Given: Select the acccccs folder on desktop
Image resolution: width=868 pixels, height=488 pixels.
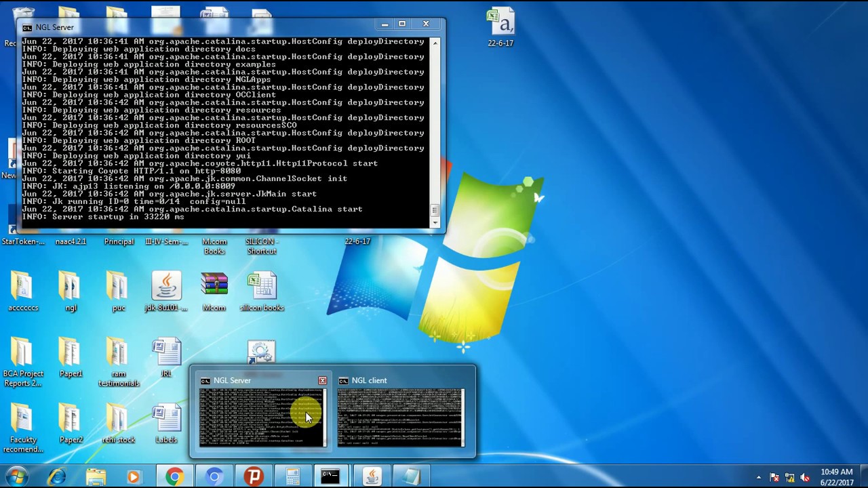Looking at the screenshot, I should tap(22, 292).
